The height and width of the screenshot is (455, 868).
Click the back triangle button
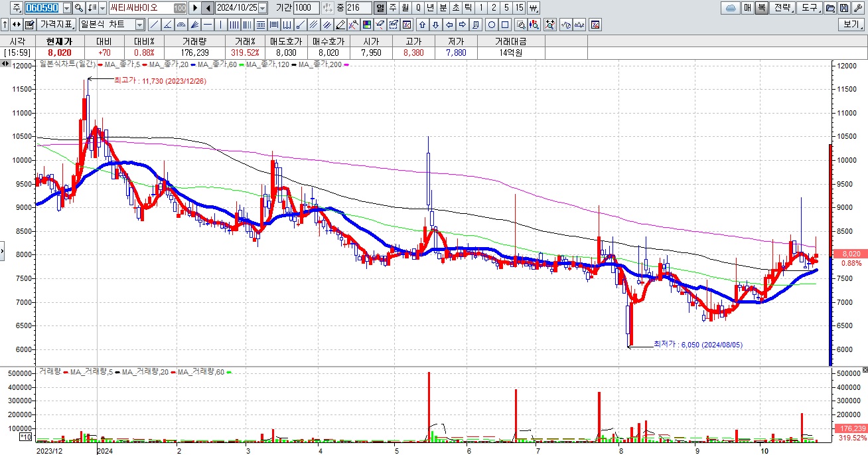click(x=208, y=8)
